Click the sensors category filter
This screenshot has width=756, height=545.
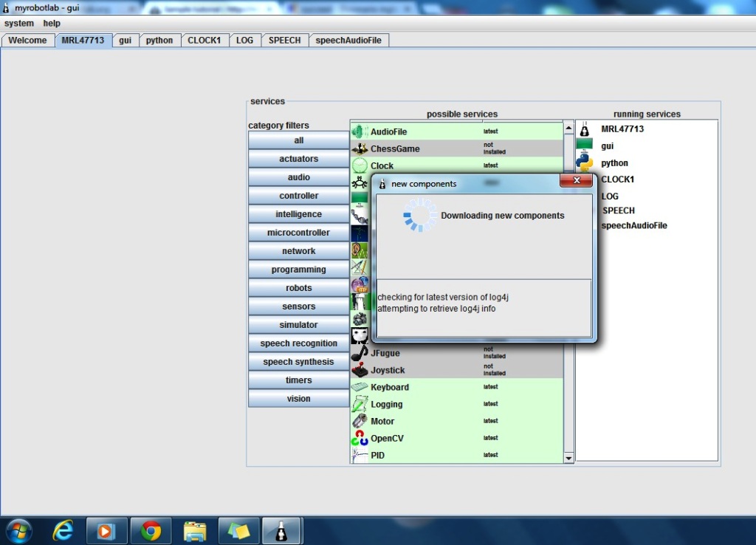298,306
